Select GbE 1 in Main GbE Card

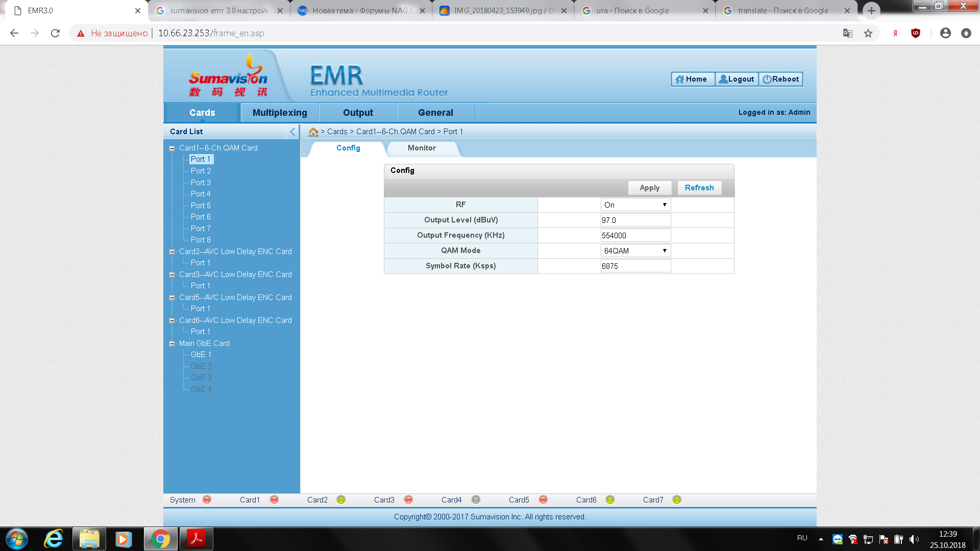coord(201,355)
